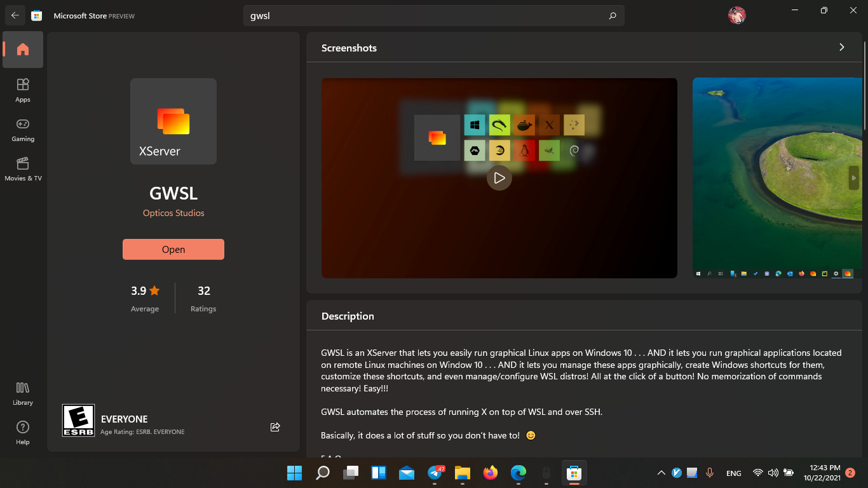The image size is (868, 488).
Task: Open the GWSL app
Action: coord(173,250)
